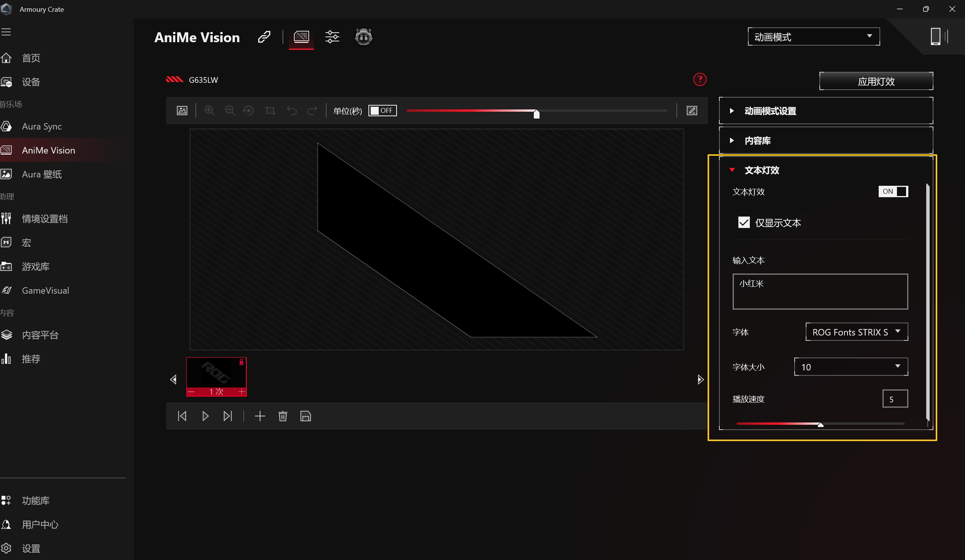Open 内容平台 content platform
Viewport: 965px width, 560px height.
(40, 335)
